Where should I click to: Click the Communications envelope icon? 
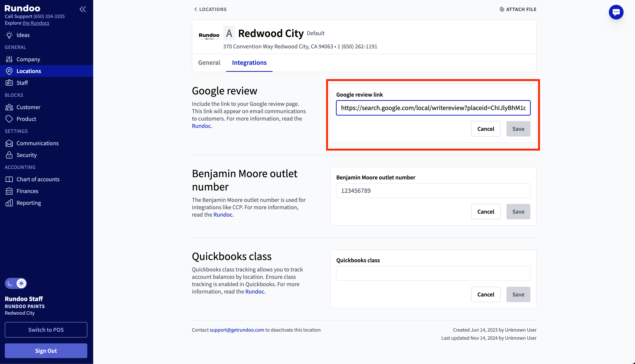click(x=9, y=143)
